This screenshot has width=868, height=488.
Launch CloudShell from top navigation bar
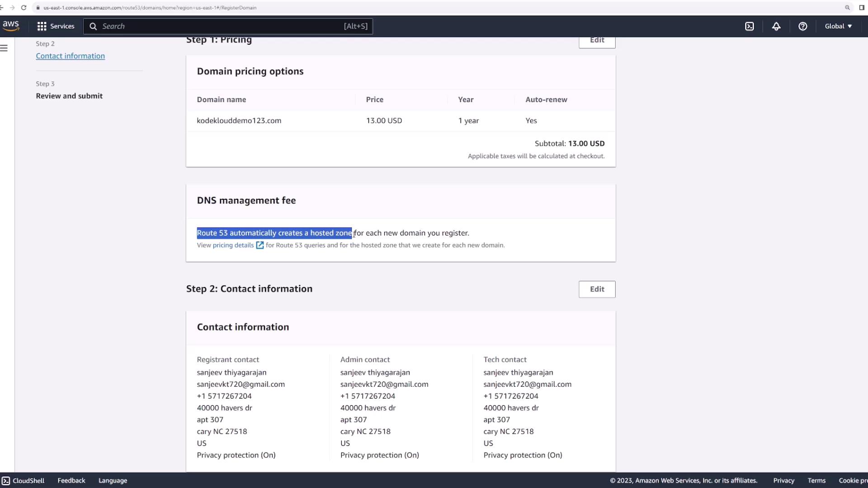click(750, 26)
